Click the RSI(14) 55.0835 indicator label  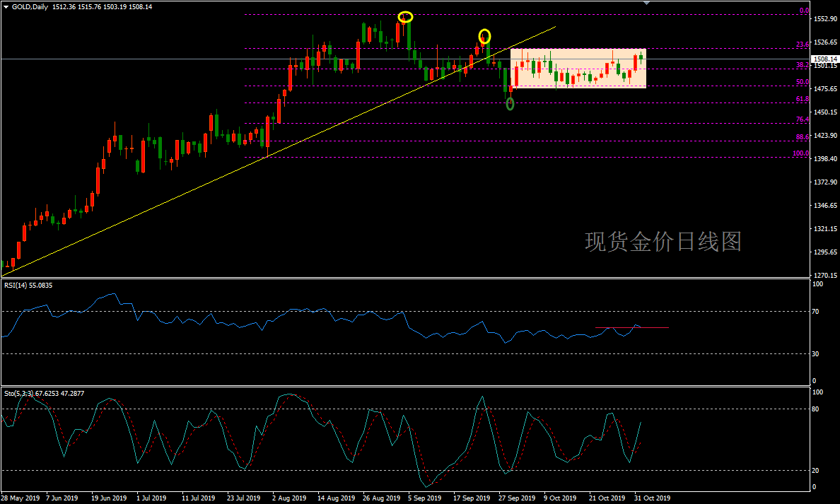point(28,286)
